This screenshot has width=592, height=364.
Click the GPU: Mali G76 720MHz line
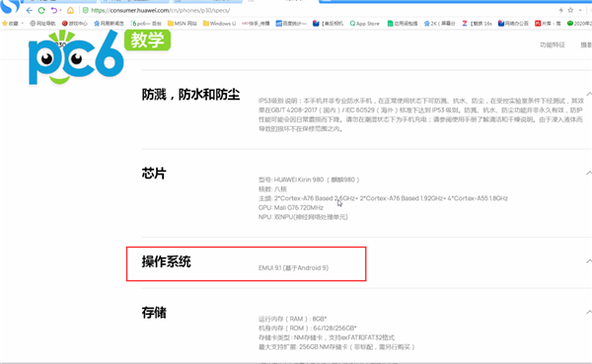click(x=291, y=208)
